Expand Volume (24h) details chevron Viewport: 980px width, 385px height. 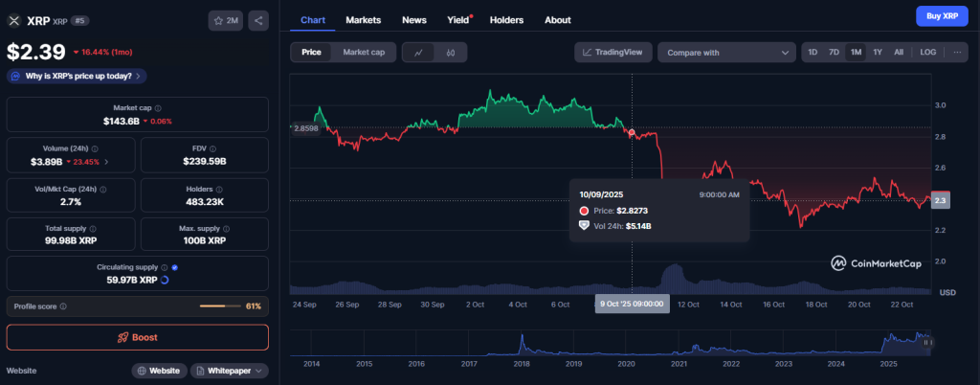(x=106, y=162)
